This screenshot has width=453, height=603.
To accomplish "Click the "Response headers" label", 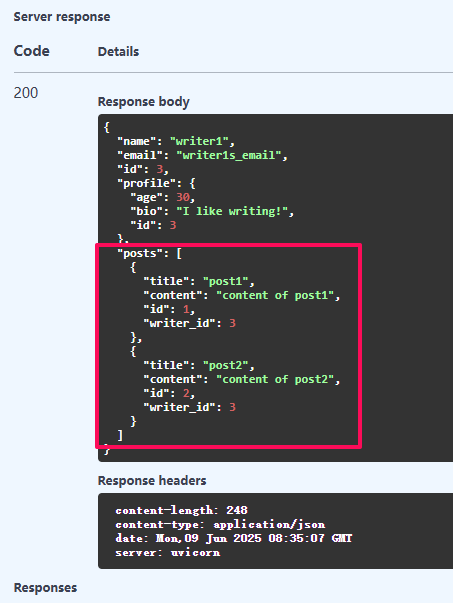I will (152, 481).
